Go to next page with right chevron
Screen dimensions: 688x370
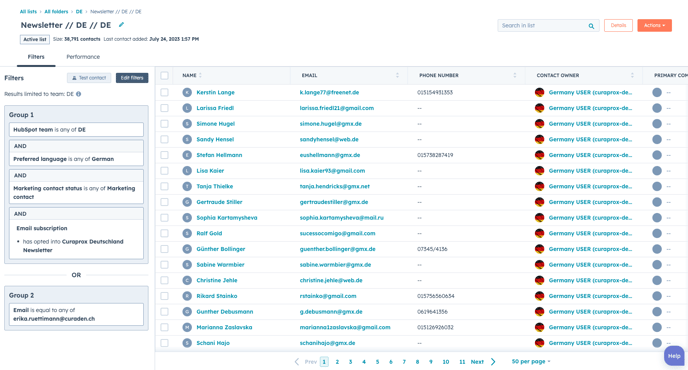coord(493,362)
